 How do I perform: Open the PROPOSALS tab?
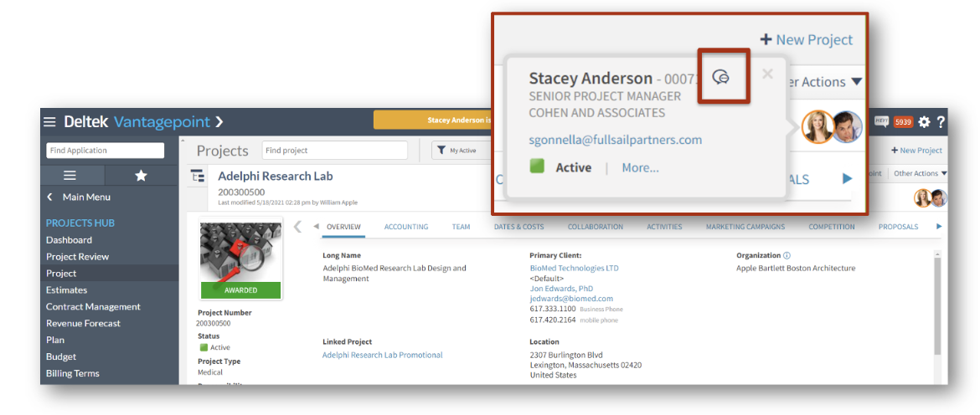point(898,227)
